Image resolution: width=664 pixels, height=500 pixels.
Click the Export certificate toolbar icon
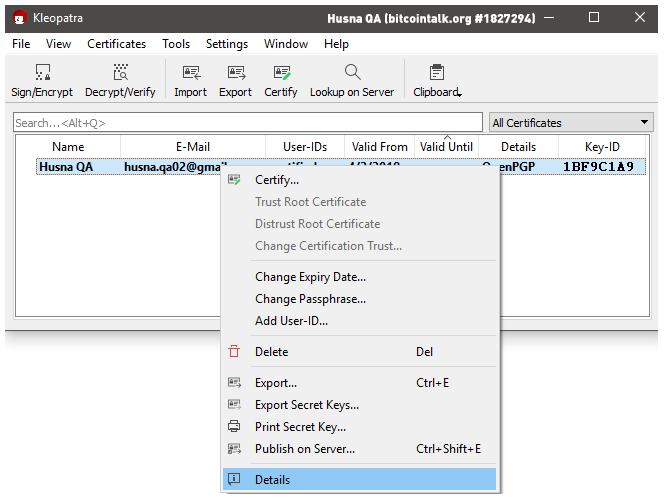tap(236, 72)
